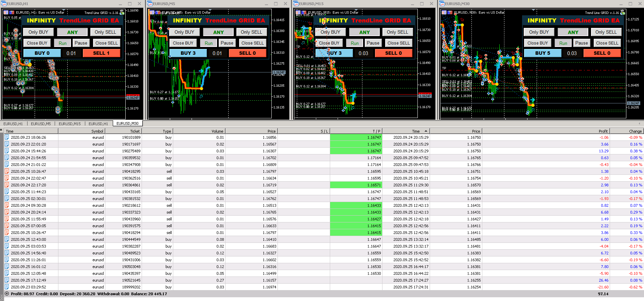
Task: Sort history by the Profit column header
Action: (x=603, y=131)
